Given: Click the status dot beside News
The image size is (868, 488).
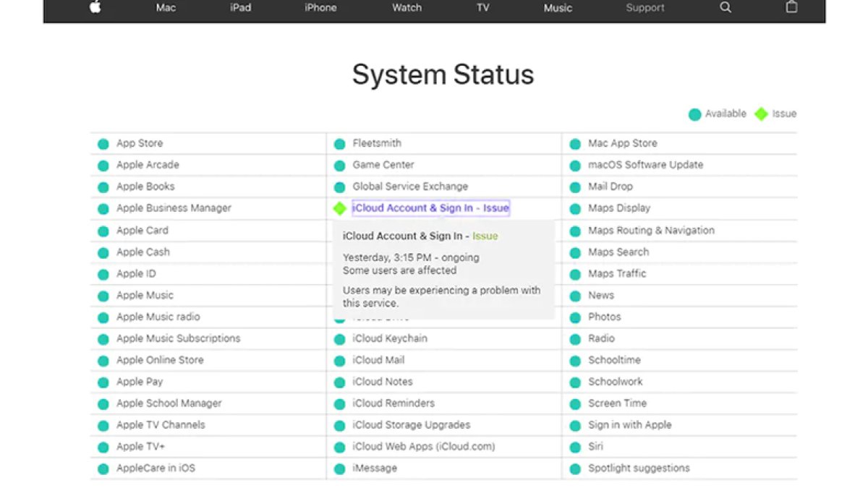Looking at the screenshot, I should click(575, 296).
